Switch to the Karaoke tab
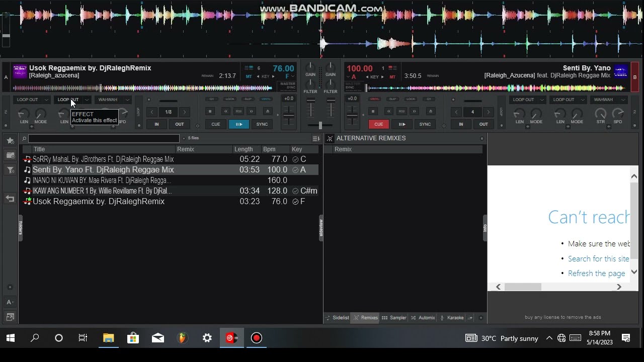644x362 pixels. pyautogui.click(x=452, y=318)
